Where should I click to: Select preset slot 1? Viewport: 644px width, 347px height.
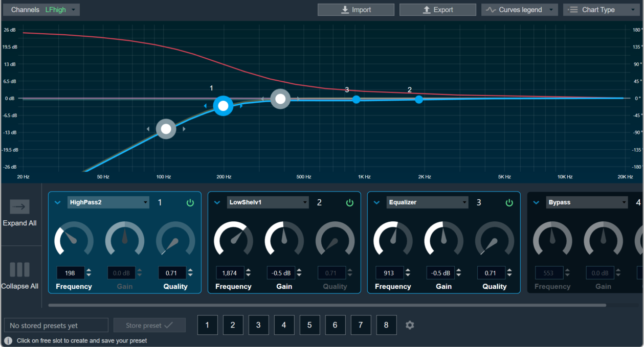click(x=207, y=325)
